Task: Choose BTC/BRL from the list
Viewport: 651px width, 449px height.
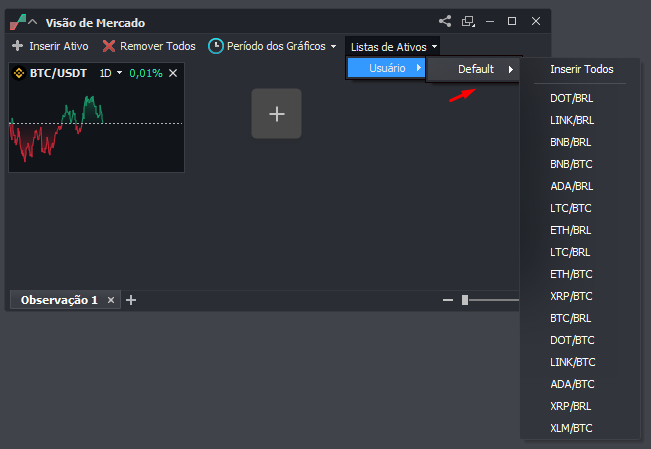Action: [x=570, y=319]
